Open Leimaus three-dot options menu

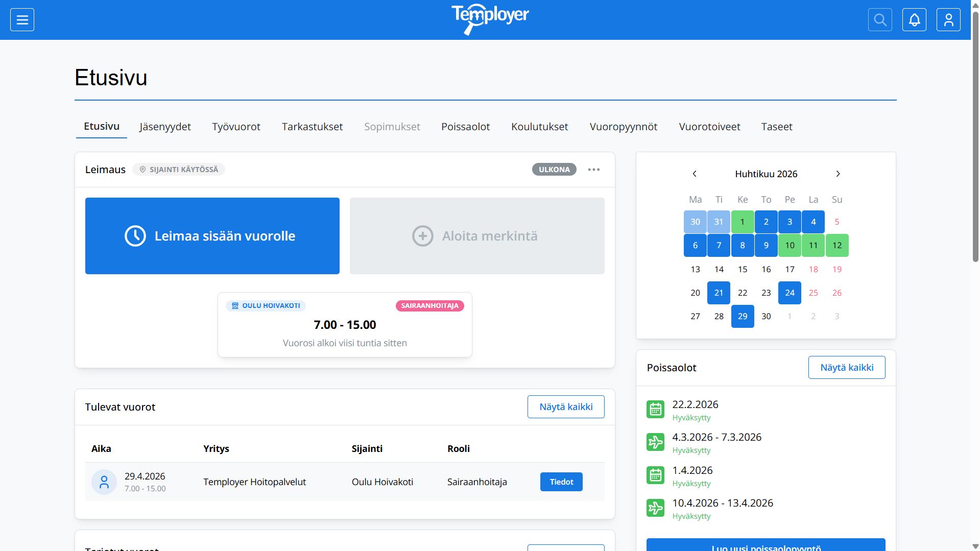click(593, 170)
